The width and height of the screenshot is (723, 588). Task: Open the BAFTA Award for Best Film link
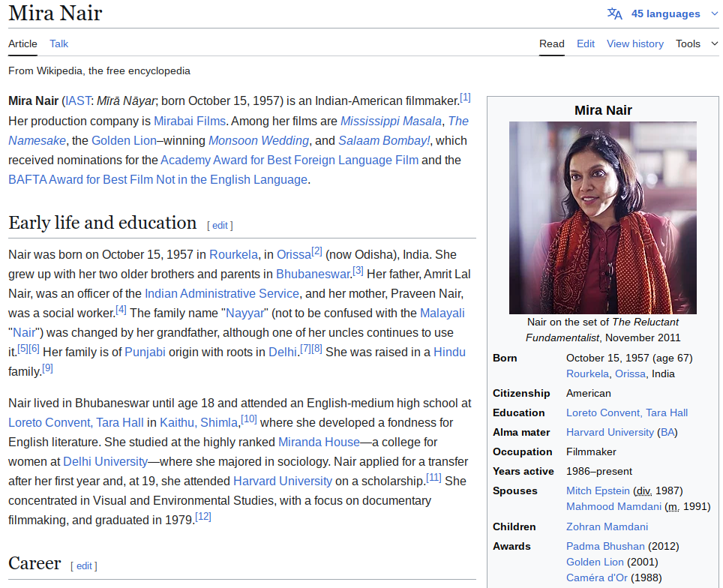click(157, 179)
